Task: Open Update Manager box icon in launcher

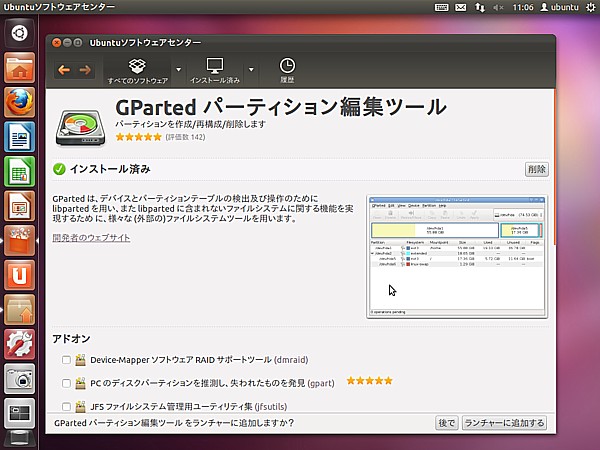Action: point(20,309)
